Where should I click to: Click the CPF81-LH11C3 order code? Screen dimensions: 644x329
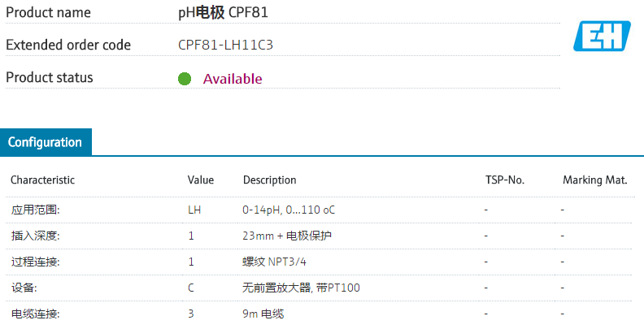(225, 45)
